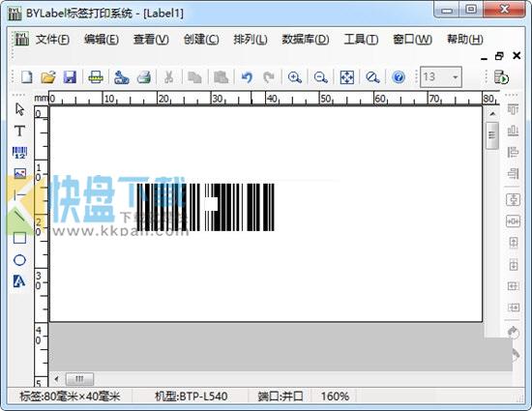Open an existing label file
This screenshot has height=411, width=532.
[48, 77]
